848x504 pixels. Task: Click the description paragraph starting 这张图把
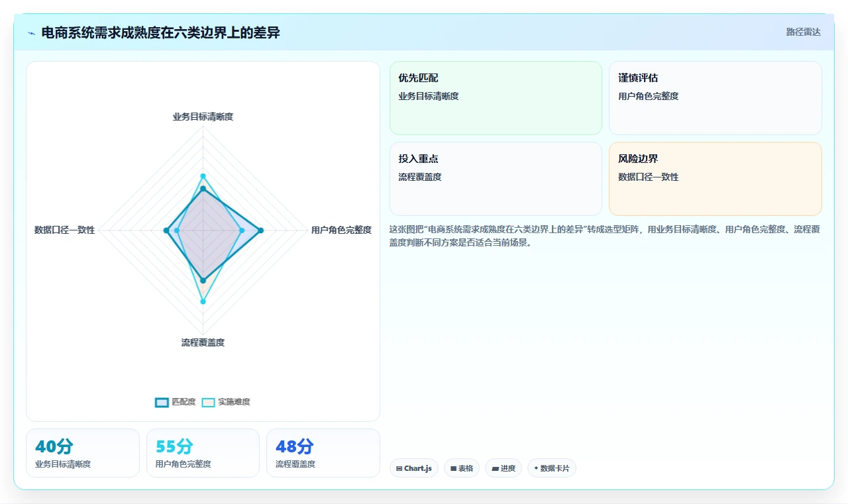click(x=605, y=236)
